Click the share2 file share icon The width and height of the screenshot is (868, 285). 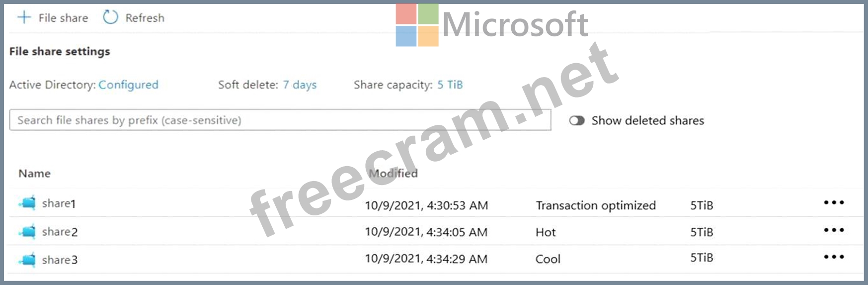(28, 232)
